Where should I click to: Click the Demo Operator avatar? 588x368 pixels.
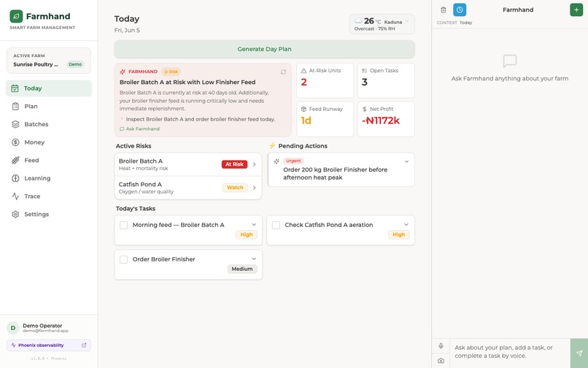(x=13, y=328)
